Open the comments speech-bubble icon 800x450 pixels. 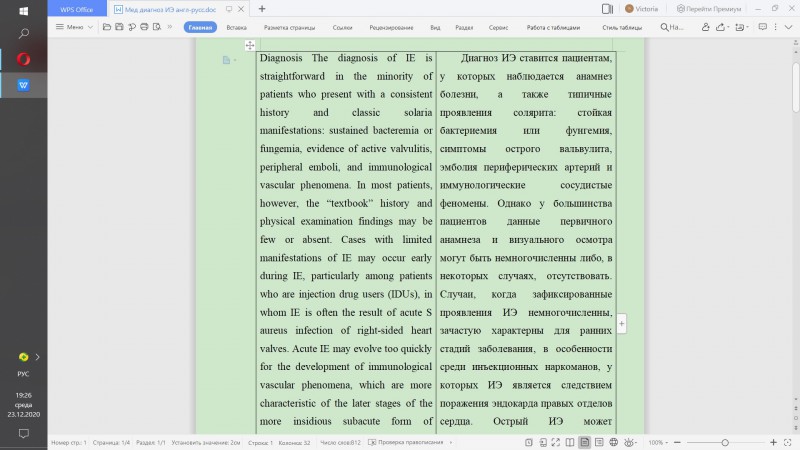pyautogui.click(x=763, y=27)
